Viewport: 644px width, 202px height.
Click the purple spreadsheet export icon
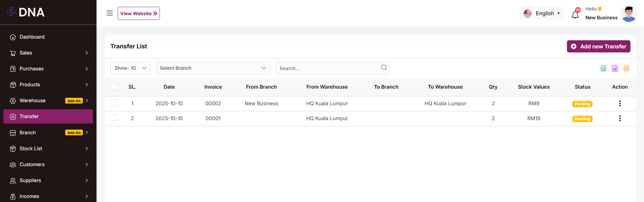(615, 68)
